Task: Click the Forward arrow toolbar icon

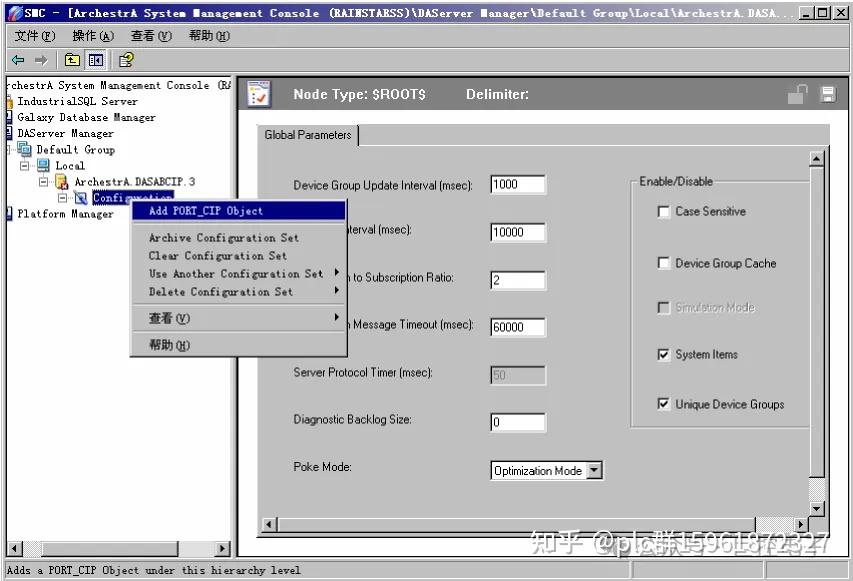Action: tap(41, 60)
